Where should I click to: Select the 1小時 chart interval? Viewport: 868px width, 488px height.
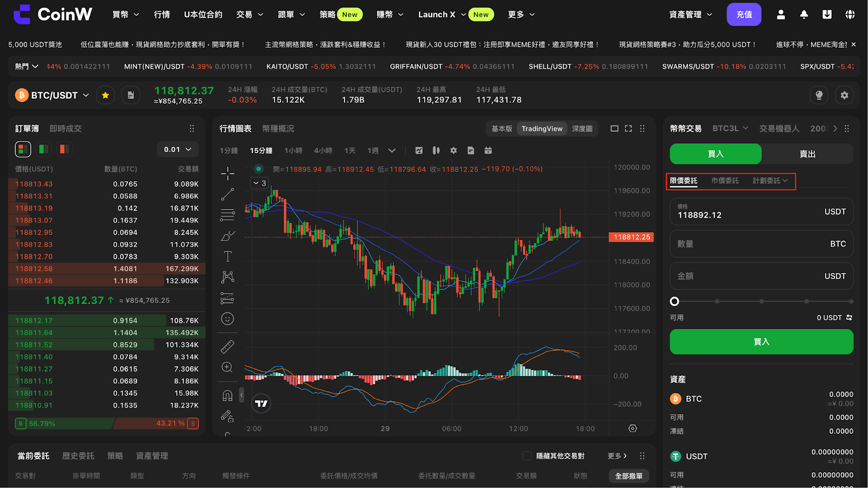(x=293, y=150)
